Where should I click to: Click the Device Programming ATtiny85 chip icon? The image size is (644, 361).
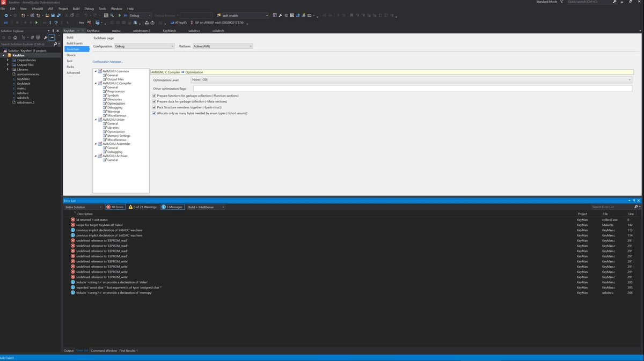tap(172, 23)
